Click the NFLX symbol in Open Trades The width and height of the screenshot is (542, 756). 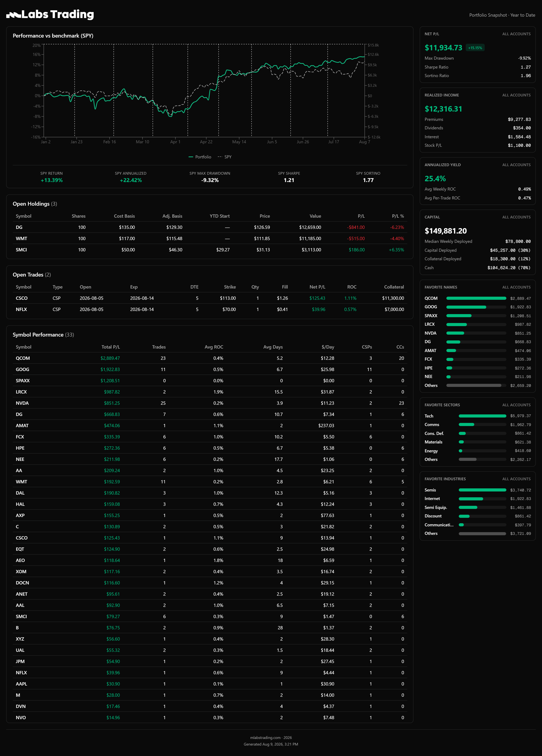click(21, 309)
